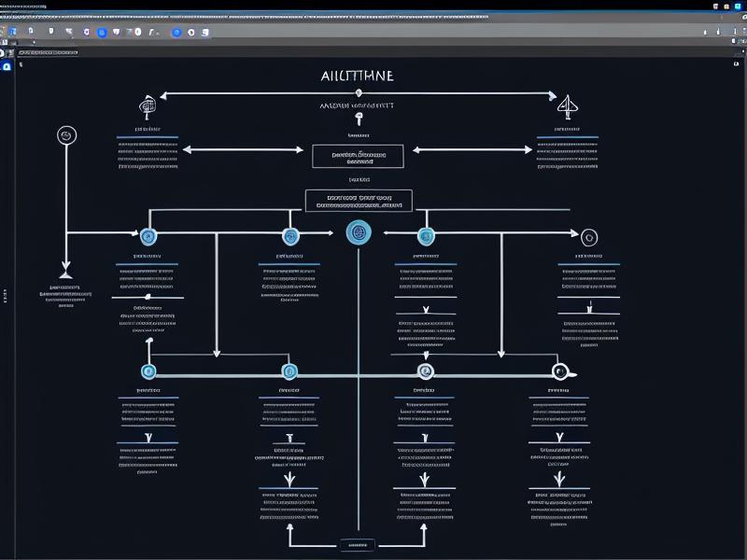Select the blue node immediately left of center globe

pyautogui.click(x=289, y=237)
